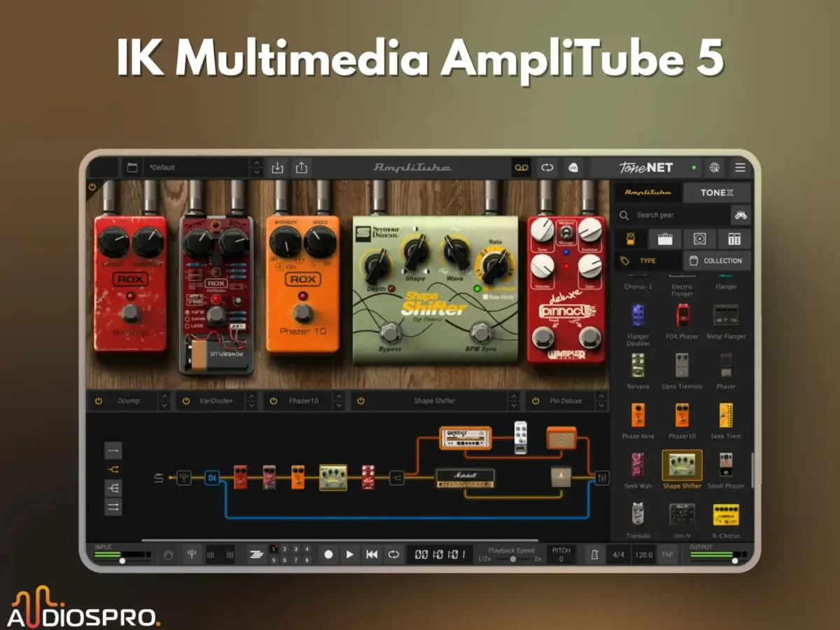The image size is (840, 630).
Task: Switch to the TONEX tab
Action: coord(717,192)
